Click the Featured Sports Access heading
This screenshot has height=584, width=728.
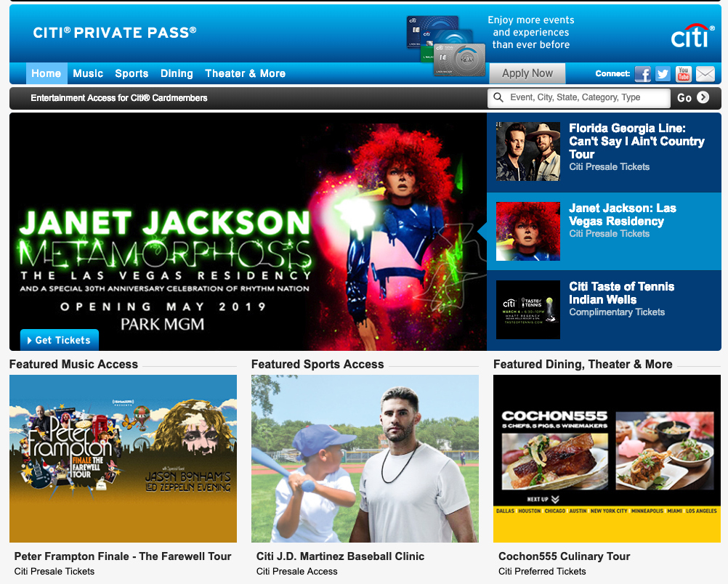pos(318,365)
